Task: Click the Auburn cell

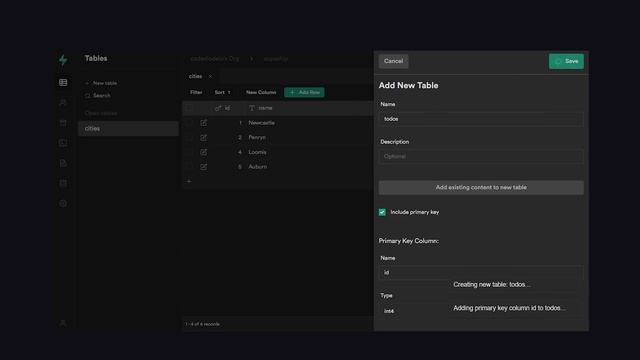Action: pos(258,167)
